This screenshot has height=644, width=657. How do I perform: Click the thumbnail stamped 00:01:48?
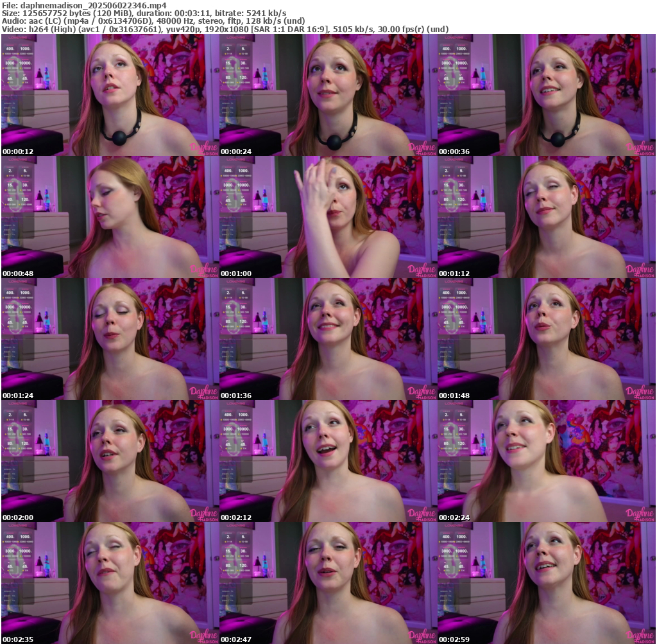[546, 339]
